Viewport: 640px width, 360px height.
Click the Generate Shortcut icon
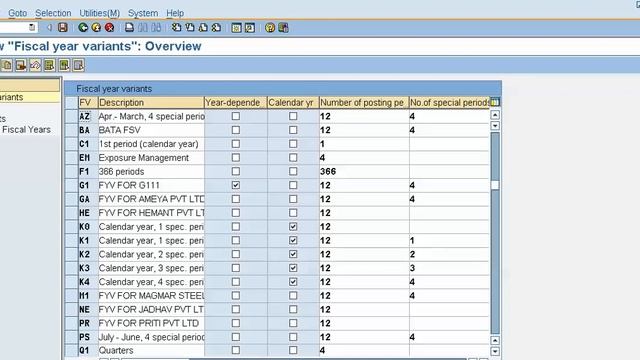(x=250, y=28)
